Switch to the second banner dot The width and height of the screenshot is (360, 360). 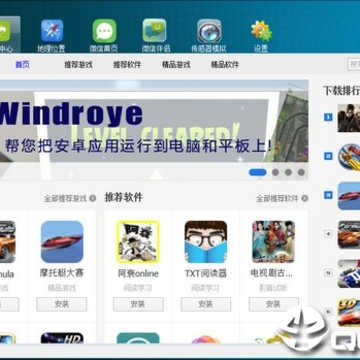[275, 172]
